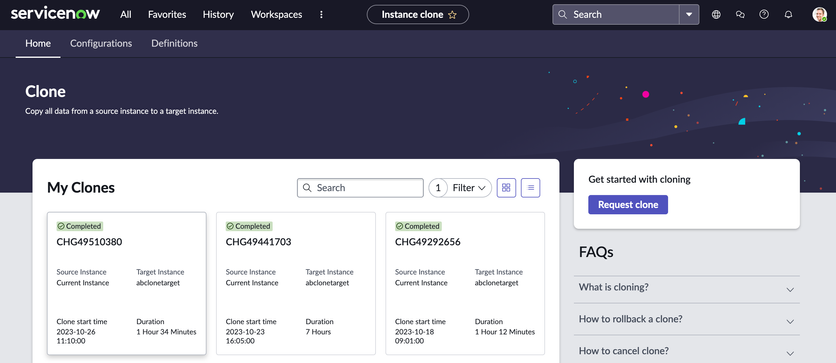The width and height of the screenshot is (836, 363).
Task: Click Completed status on CHG49441703
Action: [x=248, y=226]
